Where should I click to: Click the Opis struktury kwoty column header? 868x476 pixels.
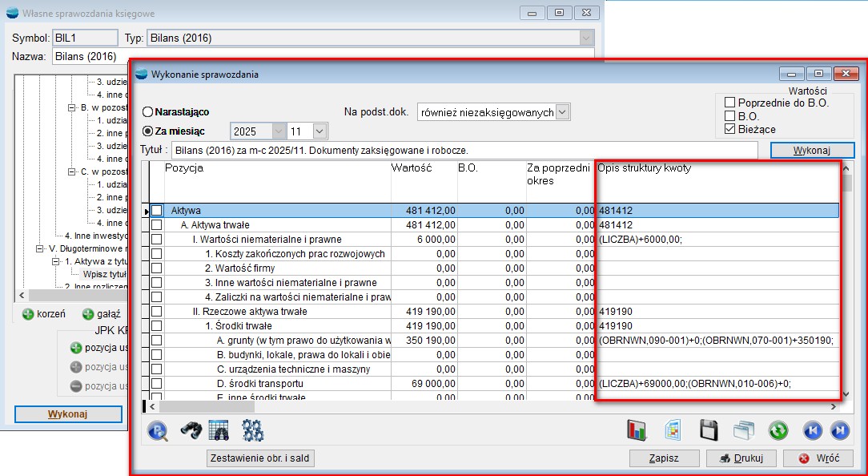(717, 168)
